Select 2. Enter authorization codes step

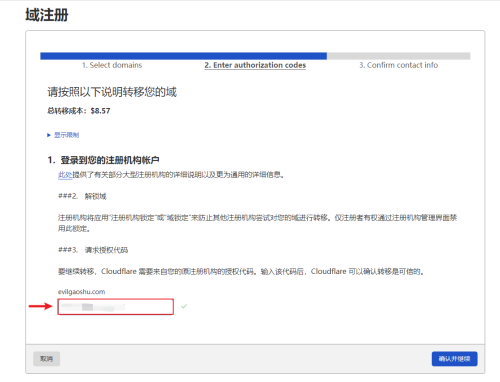[x=255, y=65]
